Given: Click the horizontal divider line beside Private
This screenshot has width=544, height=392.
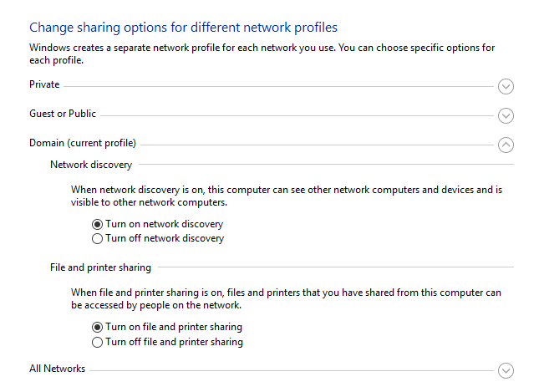Looking at the screenshot, I should point(276,85).
